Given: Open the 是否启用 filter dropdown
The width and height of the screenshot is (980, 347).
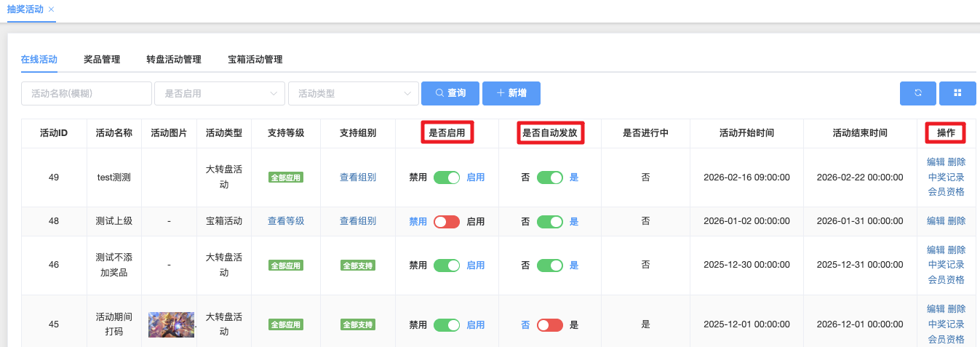Looking at the screenshot, I should click(220, 93).
